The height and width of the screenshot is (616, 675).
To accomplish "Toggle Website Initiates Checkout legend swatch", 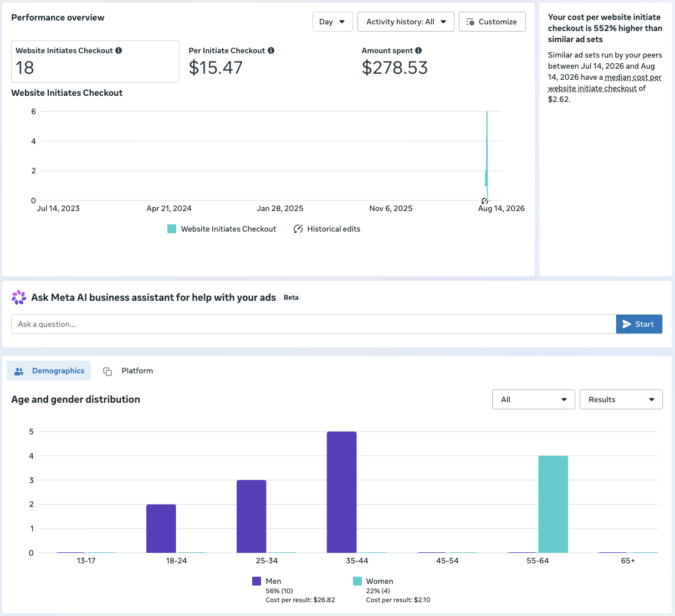I will pos(172,229).
